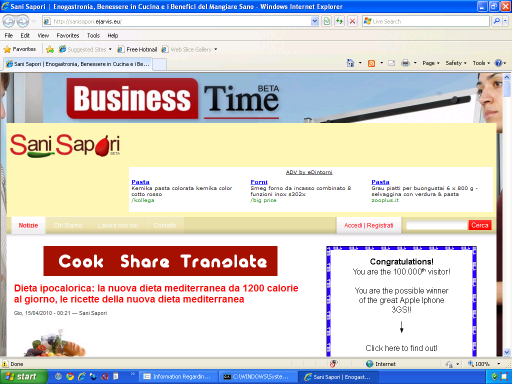Image resolution: width=512 pixels, height=384 pixels.
Task: Click the site search input field
Action: pos(437,225)
